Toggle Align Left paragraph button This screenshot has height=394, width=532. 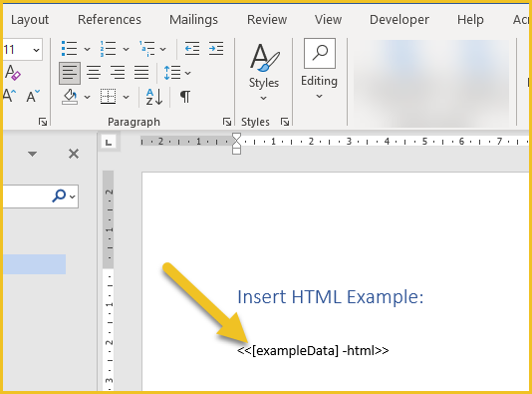click(x=70, y=73)
